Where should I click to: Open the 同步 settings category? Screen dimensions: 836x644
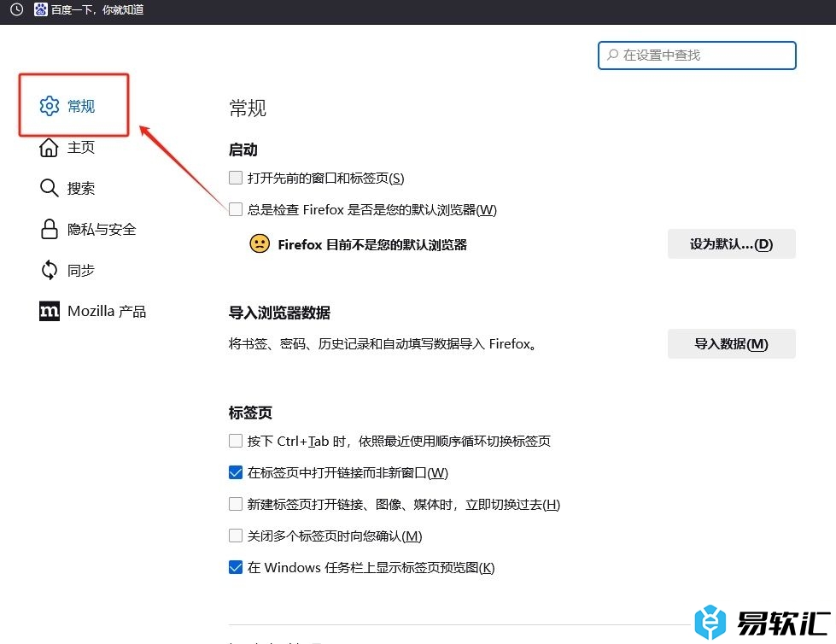tap(67, 270)
